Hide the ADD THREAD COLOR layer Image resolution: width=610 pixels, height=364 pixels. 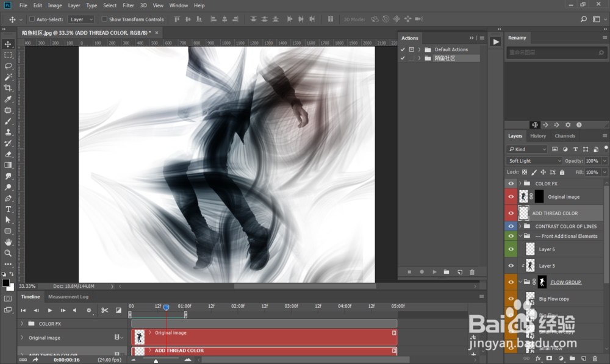click(511, 213)
